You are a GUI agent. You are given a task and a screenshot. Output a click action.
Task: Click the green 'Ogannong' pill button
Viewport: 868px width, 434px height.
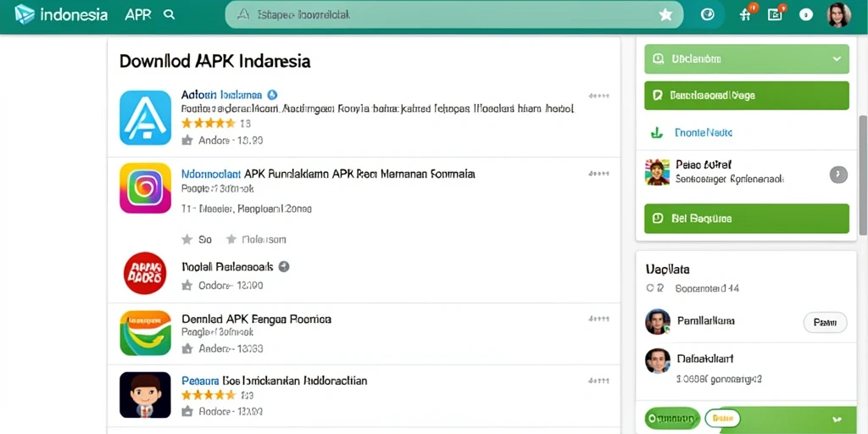[x=672, y=418]
